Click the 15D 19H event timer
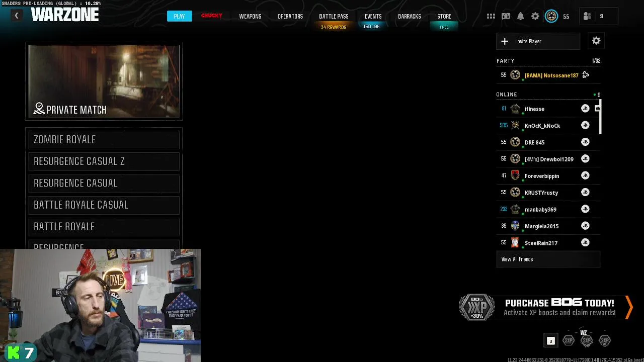Viewport: 644px width, 362px height. pyautogui.click(x=371, y=27)
